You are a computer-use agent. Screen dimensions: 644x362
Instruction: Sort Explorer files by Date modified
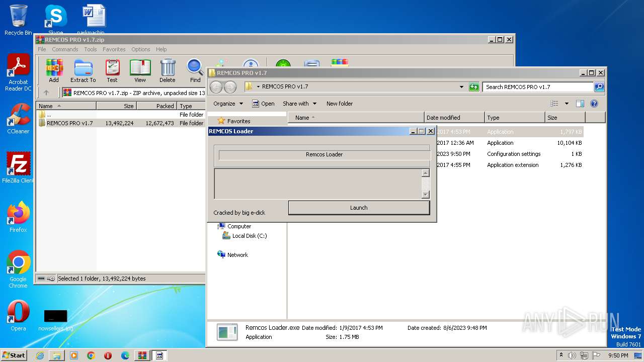tap(454, 118)
